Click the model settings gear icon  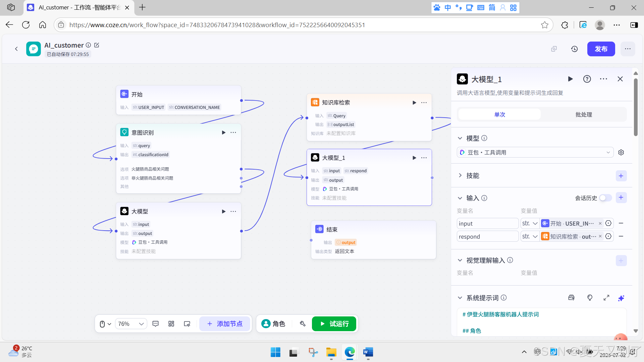(621, 152)
